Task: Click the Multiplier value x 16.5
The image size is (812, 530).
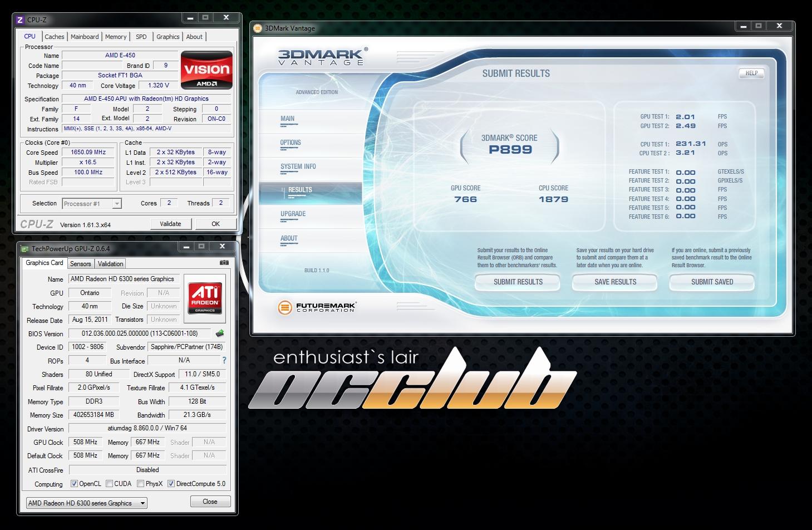Action: 88,162
